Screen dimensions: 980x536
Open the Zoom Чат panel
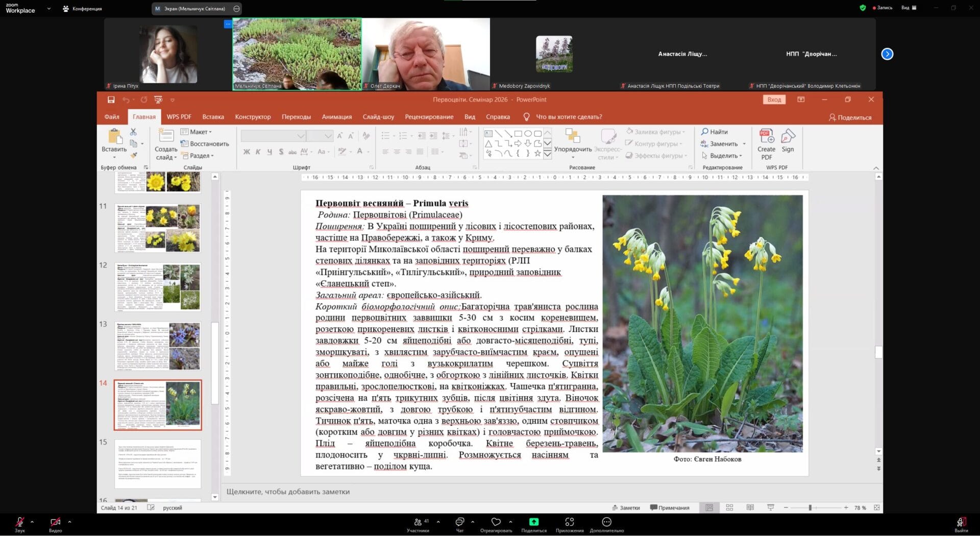pyautogui.click(x=459, y=522)
